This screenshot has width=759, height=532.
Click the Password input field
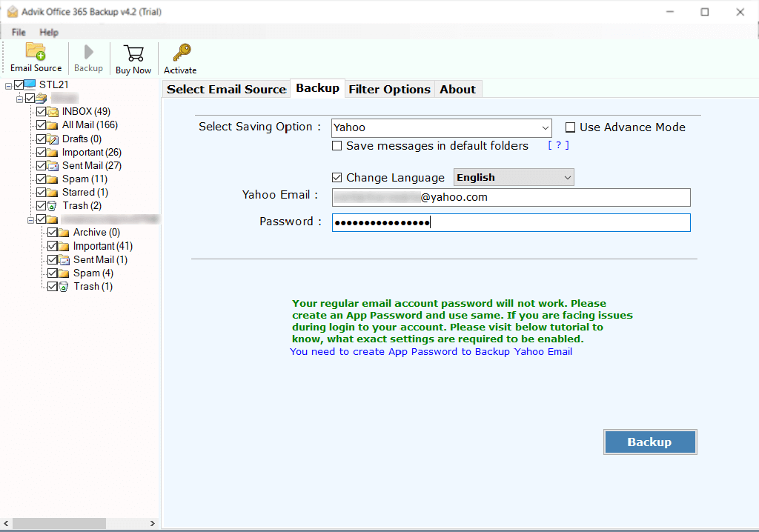511,223
